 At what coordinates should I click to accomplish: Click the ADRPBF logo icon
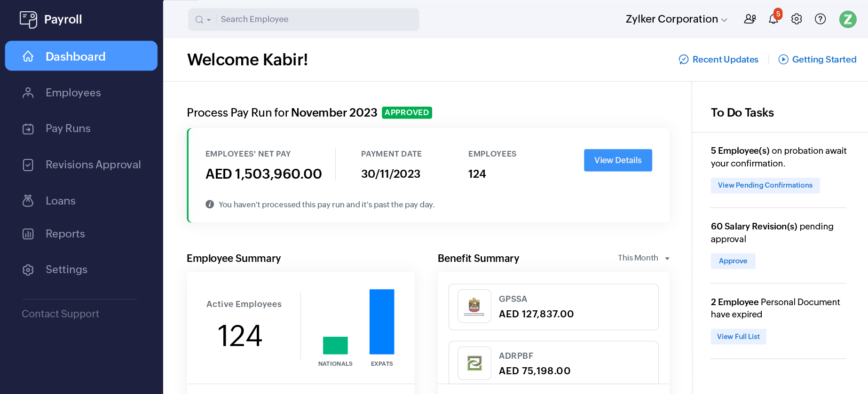pos(474,363)
